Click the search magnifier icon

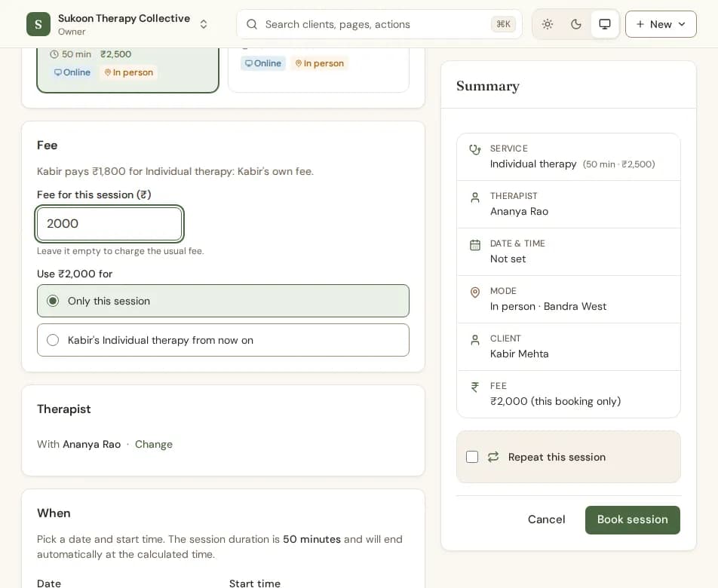click(252, 24)
